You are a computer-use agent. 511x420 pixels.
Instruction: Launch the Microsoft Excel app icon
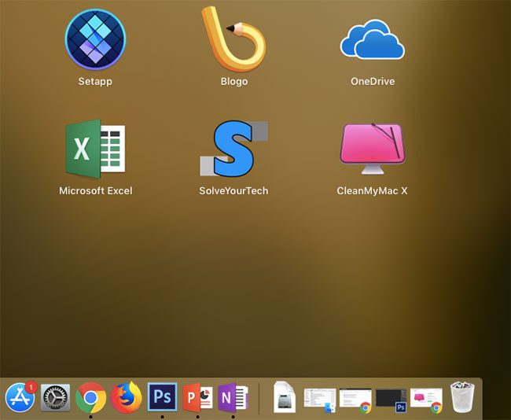pos(95,149)
